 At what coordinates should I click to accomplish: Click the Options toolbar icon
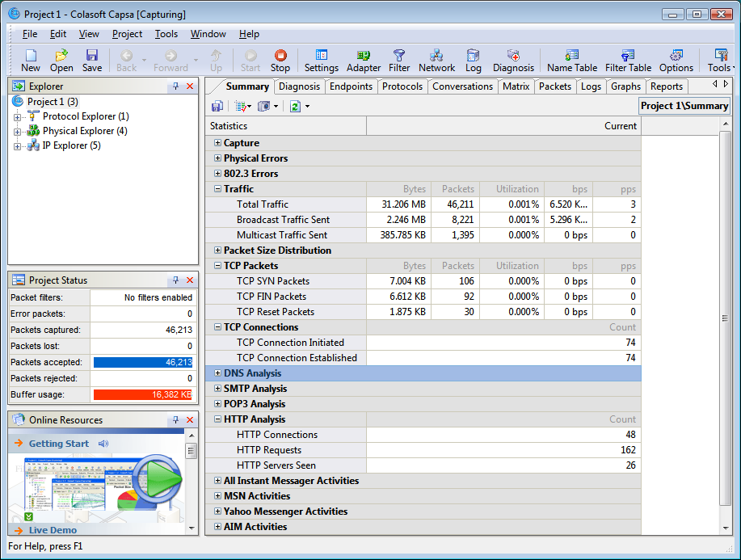676,61
